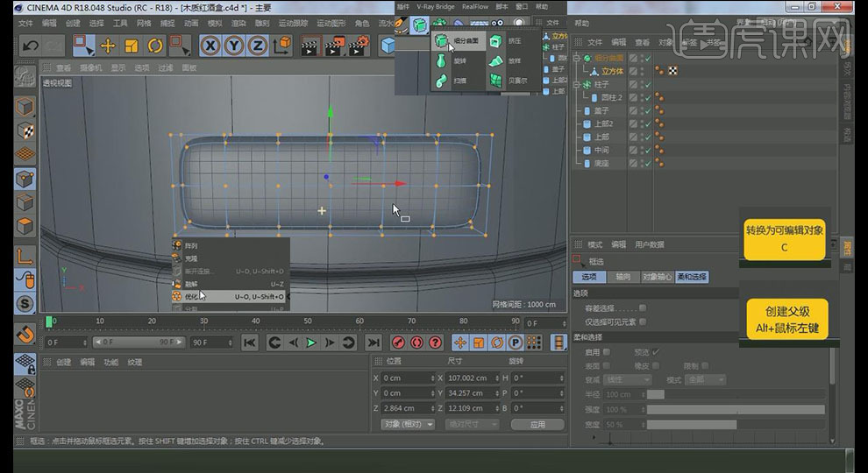Open the 模式 全部 dropdown
The image size is (868, 473).
click(705, 379)
